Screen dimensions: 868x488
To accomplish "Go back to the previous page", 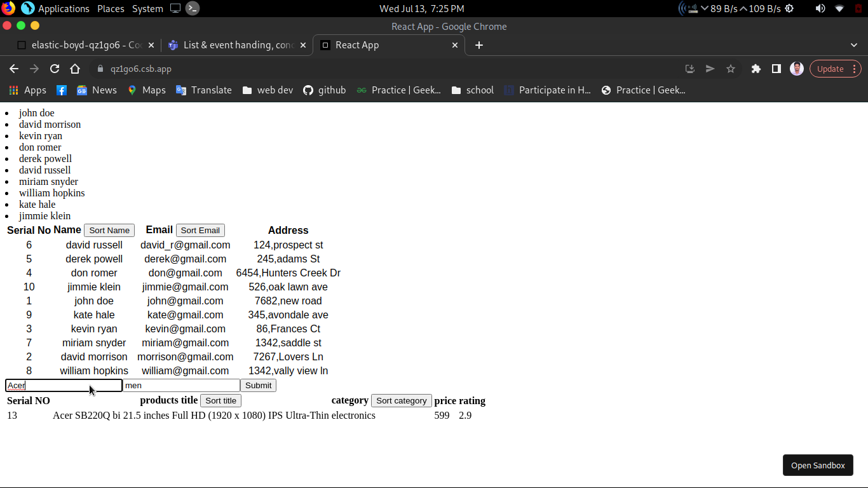I will coord(14,69).
